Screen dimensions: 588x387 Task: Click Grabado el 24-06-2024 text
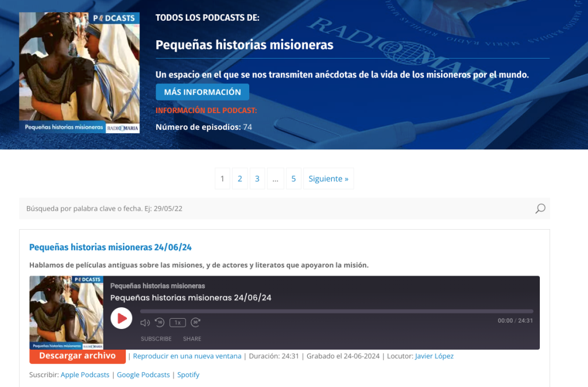[343, 356]
